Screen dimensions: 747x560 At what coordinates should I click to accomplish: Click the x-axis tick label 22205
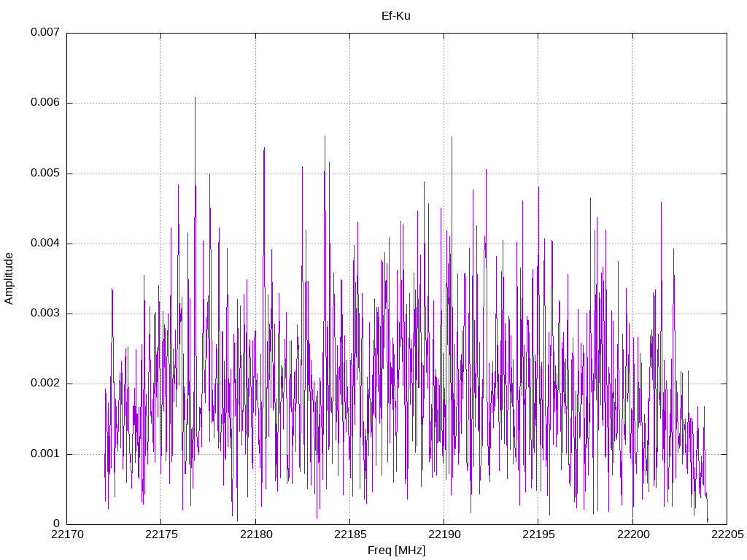(x=727, y=534)
